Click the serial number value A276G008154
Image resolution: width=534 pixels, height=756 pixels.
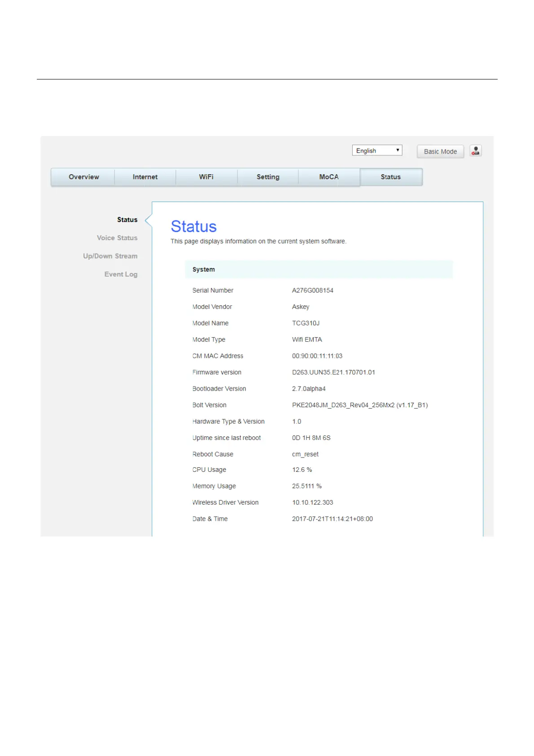point(312,290)
